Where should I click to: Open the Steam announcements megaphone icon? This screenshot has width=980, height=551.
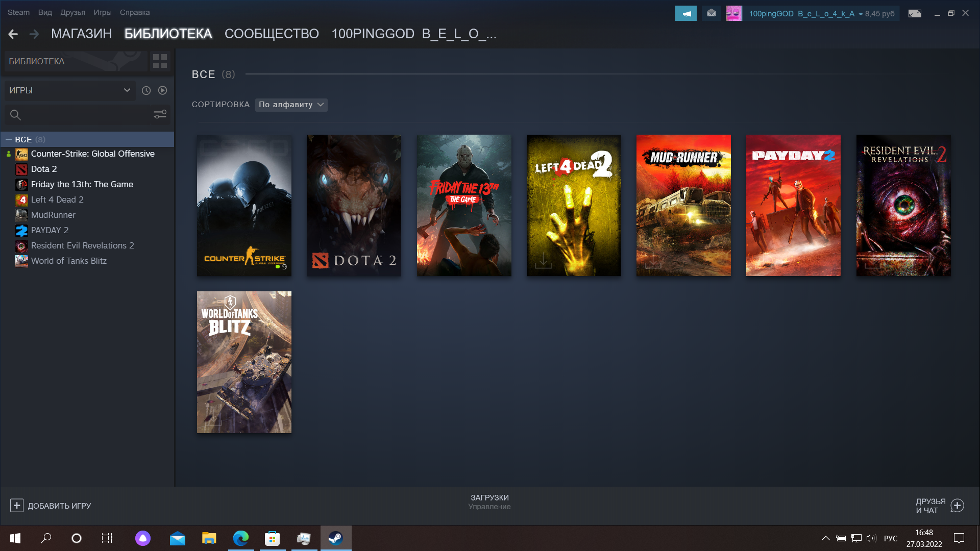[685, 13]
